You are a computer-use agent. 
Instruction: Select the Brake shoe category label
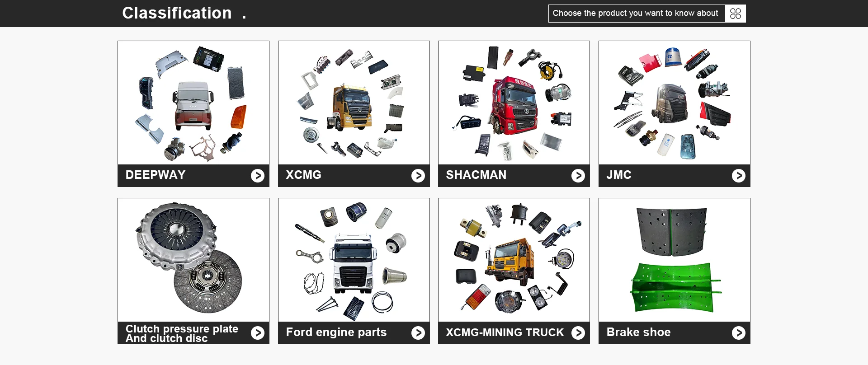[x=638, y=332]
